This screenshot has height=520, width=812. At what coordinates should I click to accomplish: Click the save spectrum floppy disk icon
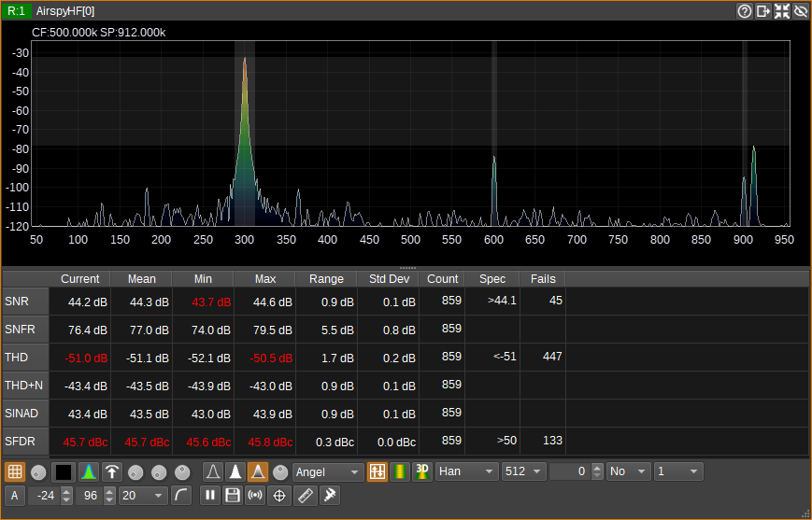(233, 496)
